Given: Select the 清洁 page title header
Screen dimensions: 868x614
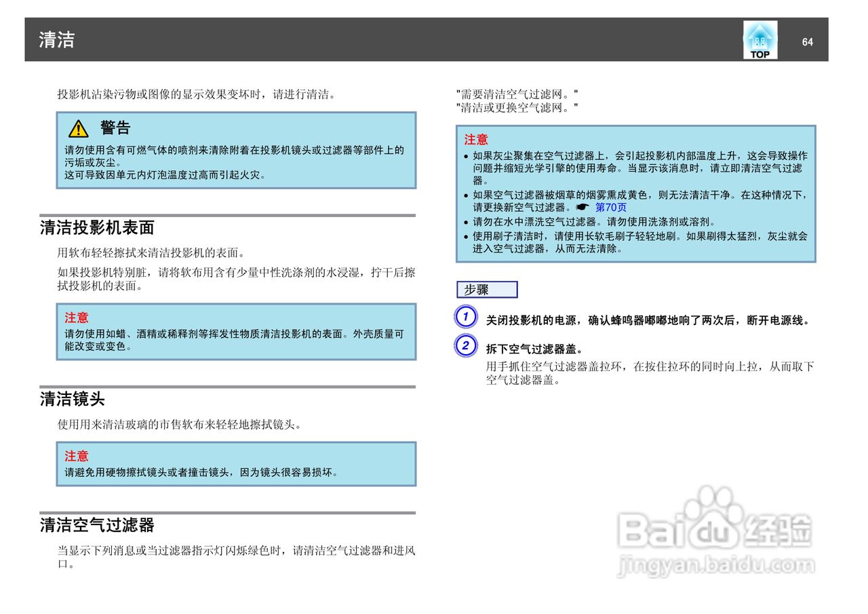Looking at the screenshot, I should (x=53, y=41).
